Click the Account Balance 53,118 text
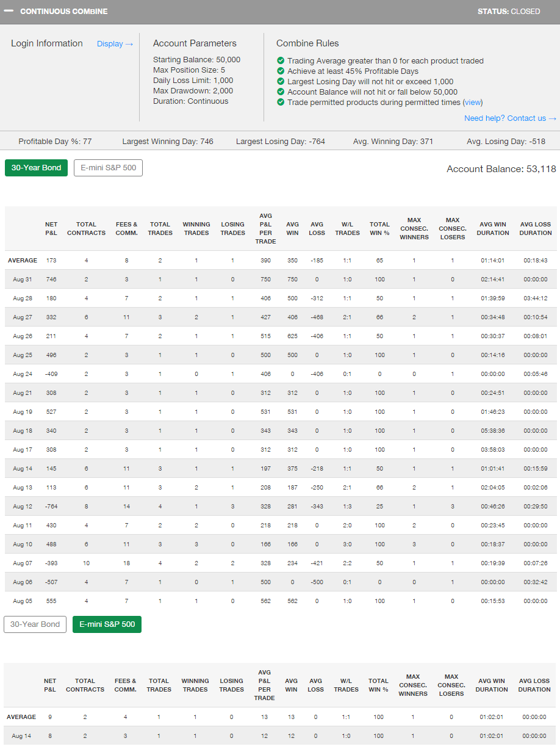 coord(501,169)
